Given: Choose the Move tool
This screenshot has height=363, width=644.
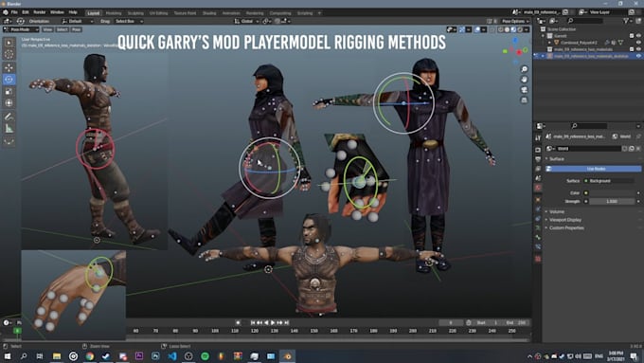Looking at the screenshot, I should (x=9, y=68).
